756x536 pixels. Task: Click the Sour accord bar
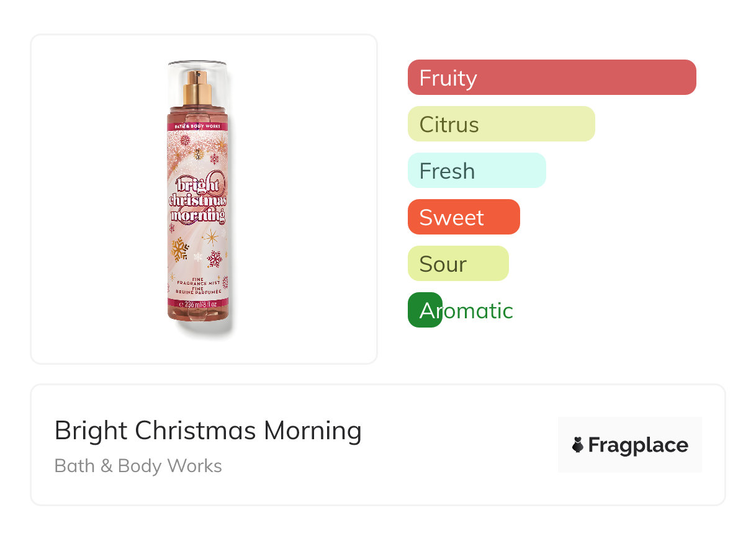tap(457, 264)
